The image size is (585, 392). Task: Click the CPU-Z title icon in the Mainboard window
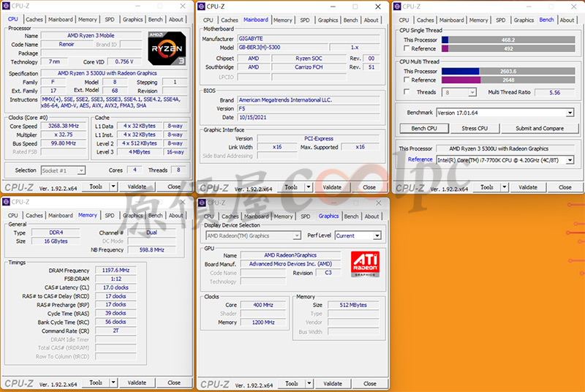[202, 7]
